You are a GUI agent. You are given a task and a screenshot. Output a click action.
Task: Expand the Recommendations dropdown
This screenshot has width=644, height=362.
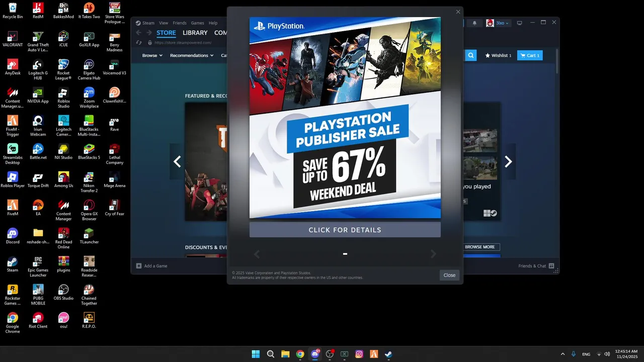point(192,55)
